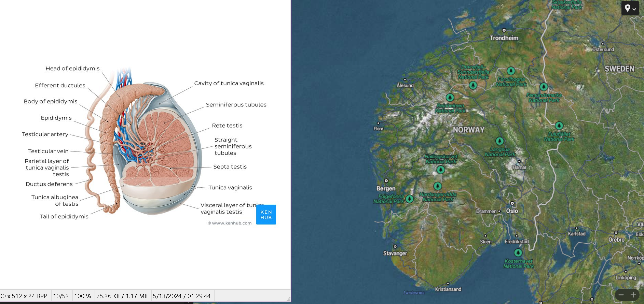Click the Kristiansand city marker on map
The image size is (644, 304).
click(448, 284)
